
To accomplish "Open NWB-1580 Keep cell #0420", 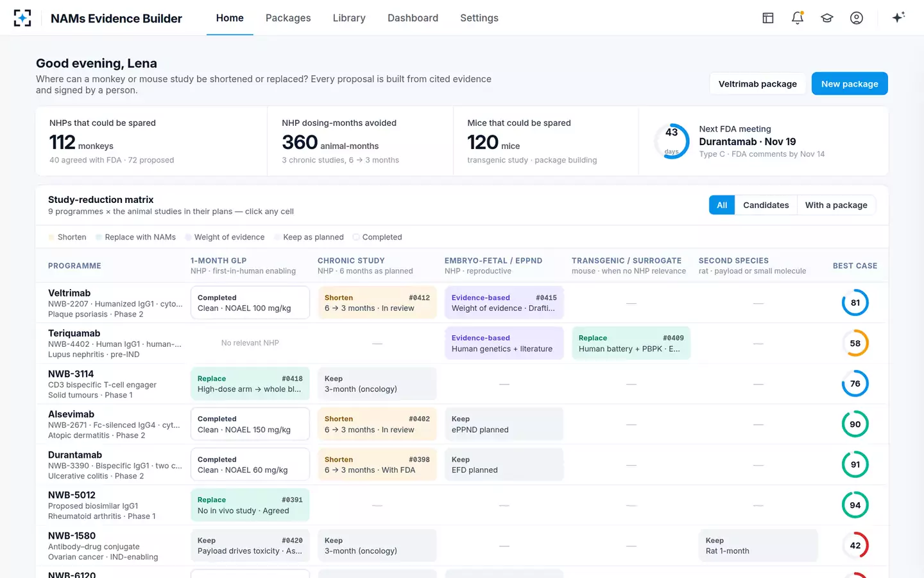I will click(250, 545).
